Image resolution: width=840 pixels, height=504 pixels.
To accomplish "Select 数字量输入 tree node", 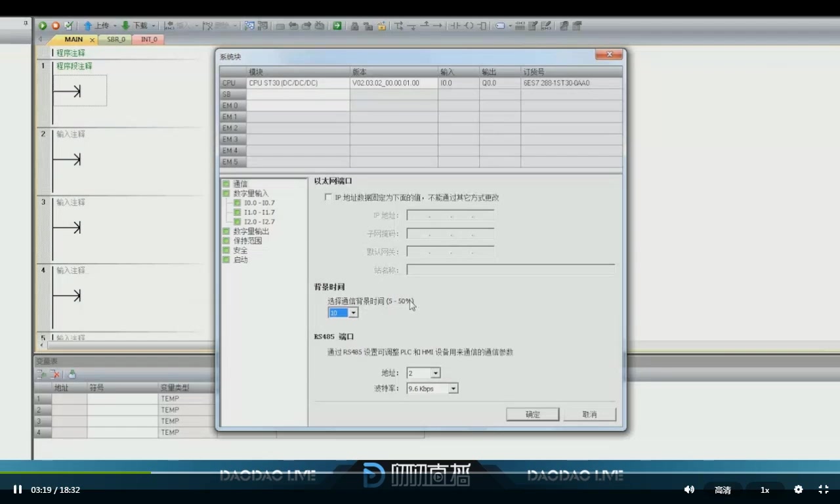I will 251,194.
